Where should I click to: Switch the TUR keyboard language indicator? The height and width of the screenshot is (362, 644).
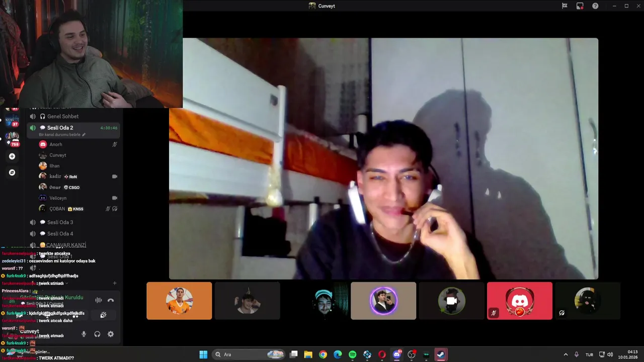click(x=589, y=354)
